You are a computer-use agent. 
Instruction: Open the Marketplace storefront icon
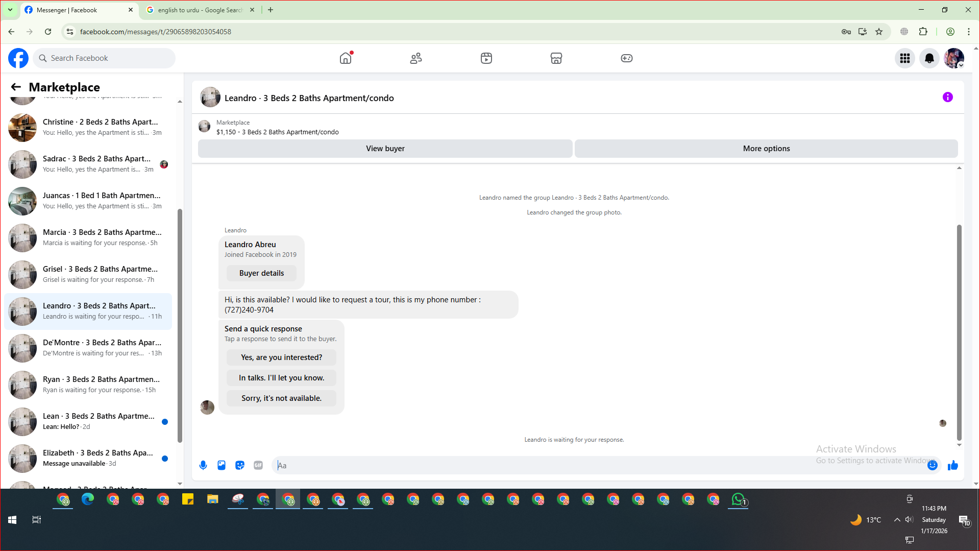coord(556,58)
